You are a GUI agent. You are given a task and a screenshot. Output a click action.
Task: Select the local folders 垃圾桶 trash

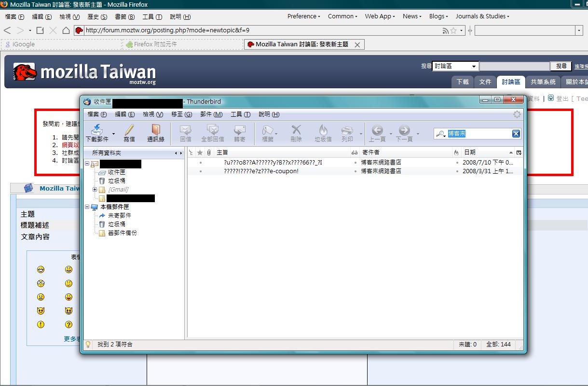pyautogui.click(x=116, y=224)
